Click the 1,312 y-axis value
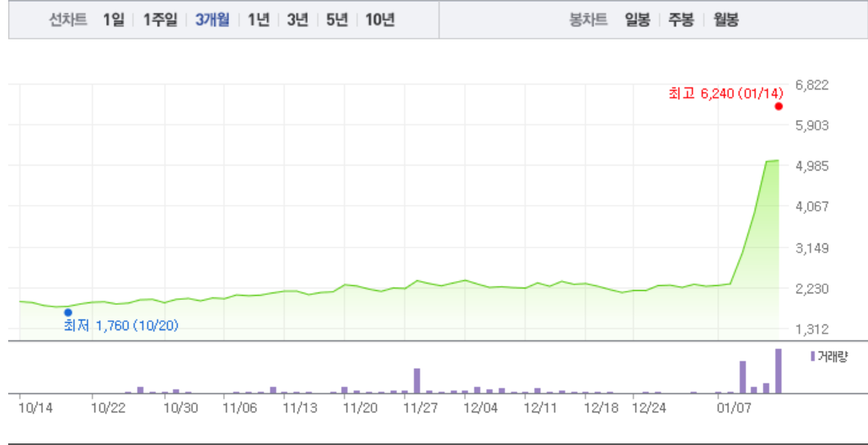 click(811, 329)
